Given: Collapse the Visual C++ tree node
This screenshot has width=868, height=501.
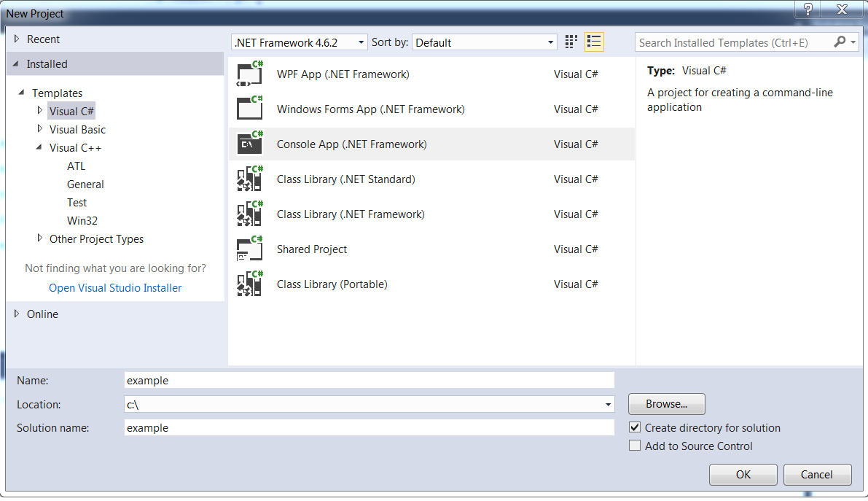Looking at the screenshot, I should [39, 147].
